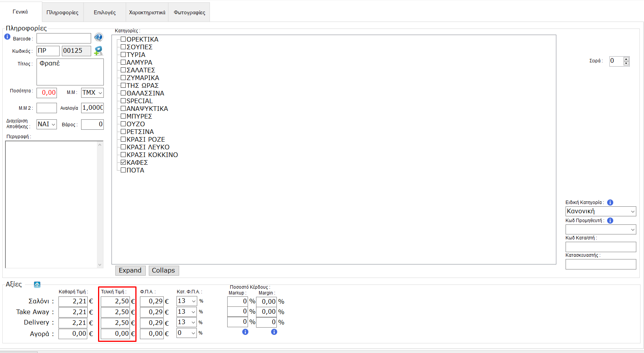Click the info icon beside Κωδ Προμηθευτή
This screenshot has height=353, width=644.
point(610,221)
